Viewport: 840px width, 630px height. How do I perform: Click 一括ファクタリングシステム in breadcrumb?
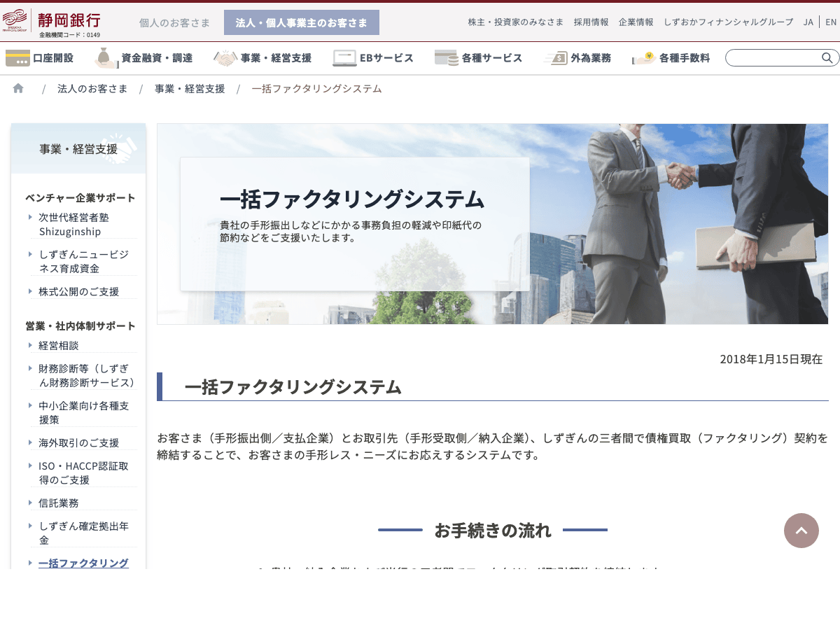click(316, 88)
